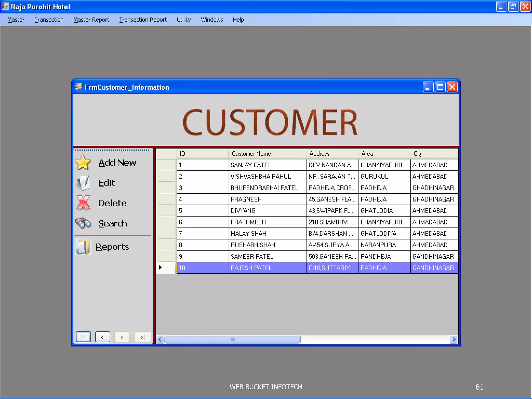Click the binoculars Search icon
The height and width of the screenshot is (399, 532).
click(83, 223)
